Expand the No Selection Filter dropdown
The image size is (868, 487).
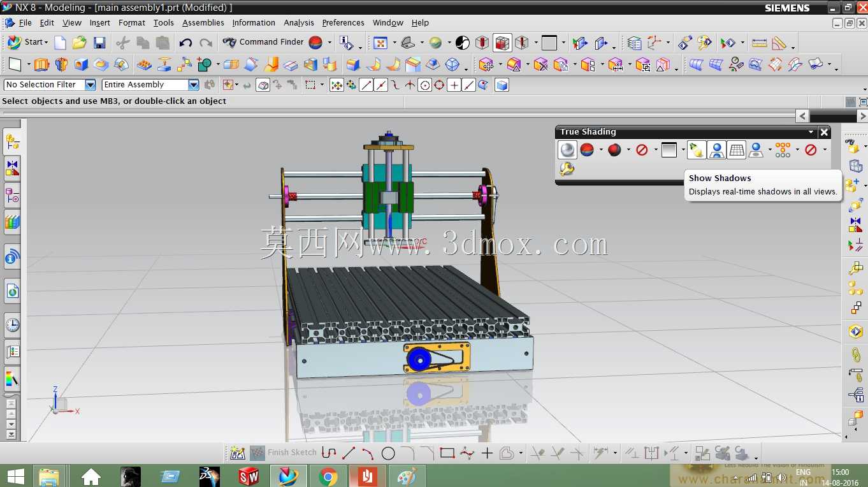[90, 85]
